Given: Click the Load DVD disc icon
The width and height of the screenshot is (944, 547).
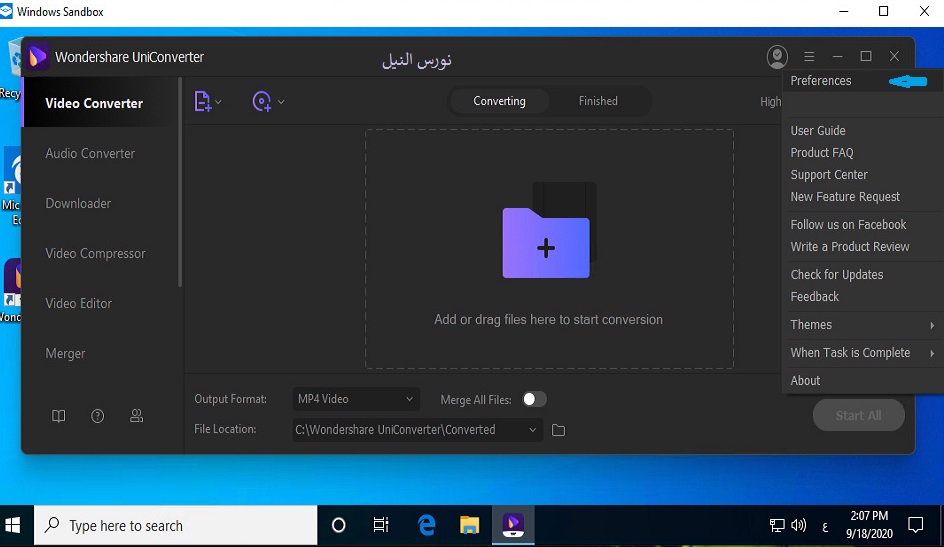Looking at the screenshot, I should click(x=262, y=101).
